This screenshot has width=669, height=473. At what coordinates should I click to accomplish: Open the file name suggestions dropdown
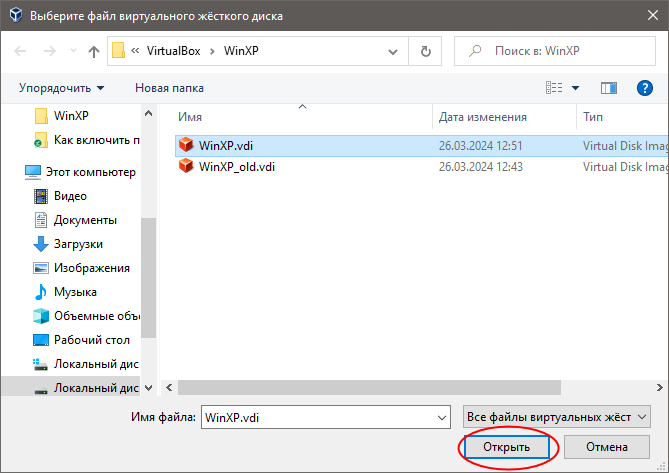click(442, 416)
